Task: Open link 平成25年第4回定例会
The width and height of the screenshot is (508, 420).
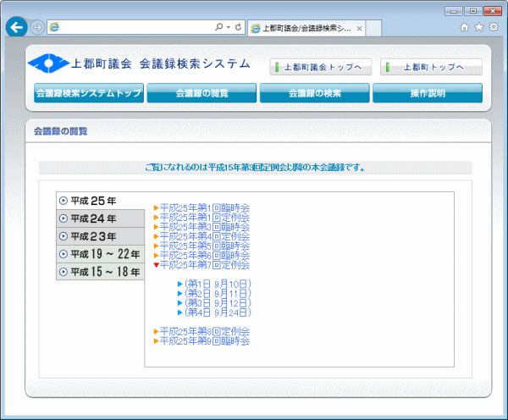Action: (x=205, y=236)
